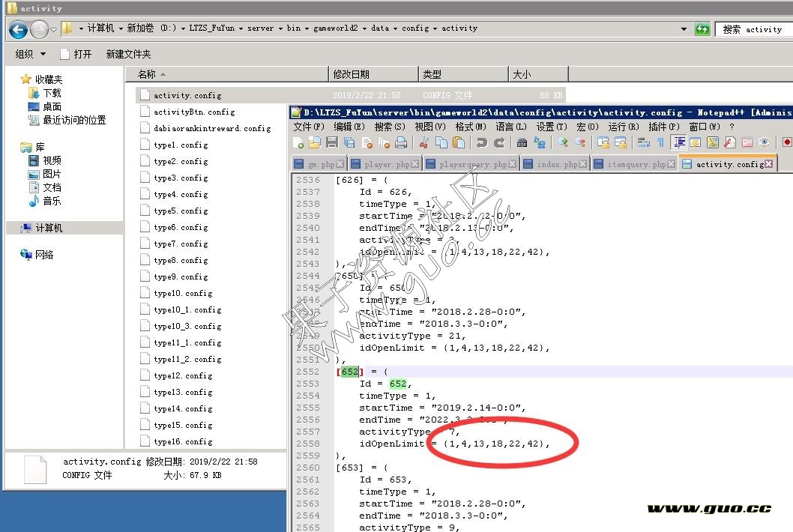
Task: Expand the dropdown arrow after 计算机 in address bar
Action: tap(121, 28)
